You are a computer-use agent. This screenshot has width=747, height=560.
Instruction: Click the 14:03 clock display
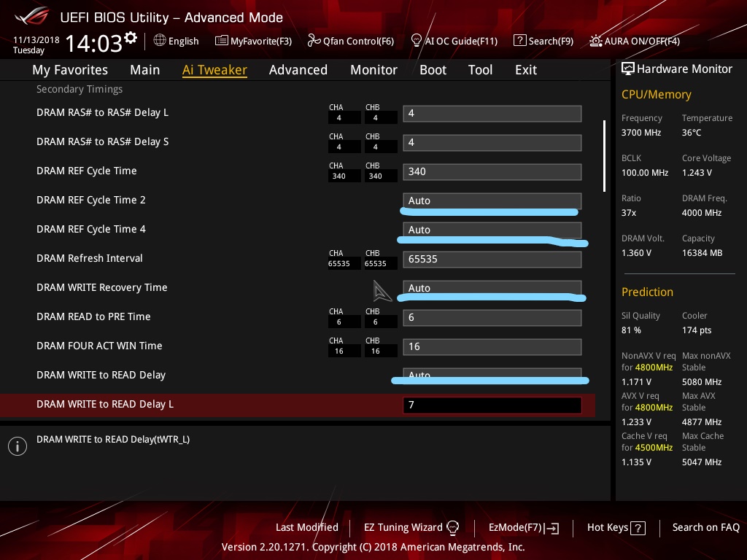click(94, 43)
